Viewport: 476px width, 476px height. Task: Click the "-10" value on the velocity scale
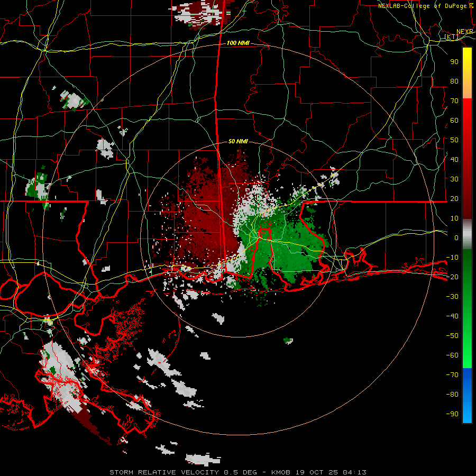coord(452,258)
